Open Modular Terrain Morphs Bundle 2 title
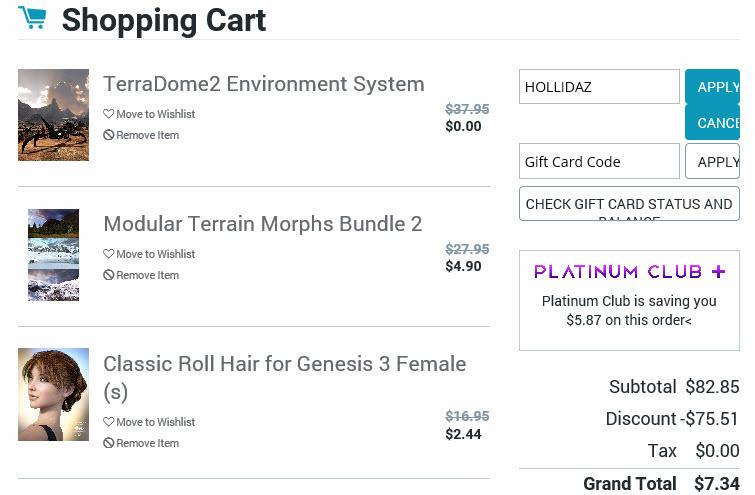Viewport: 755px width, 495px height. pos(262,224)
